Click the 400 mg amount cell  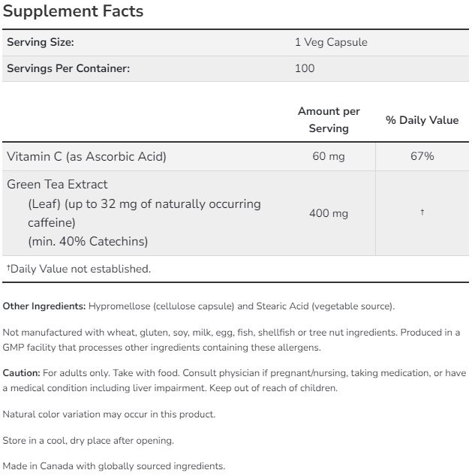(329, 213)
